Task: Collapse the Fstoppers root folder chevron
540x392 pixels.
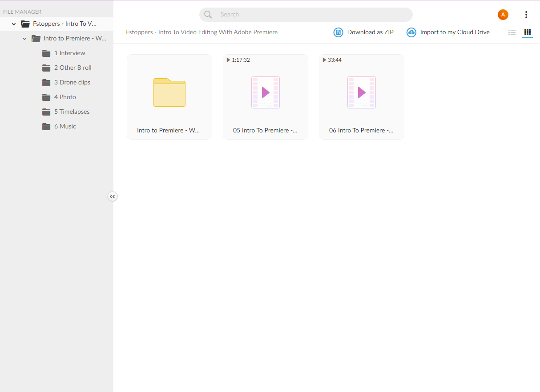Action: (14, 24)
